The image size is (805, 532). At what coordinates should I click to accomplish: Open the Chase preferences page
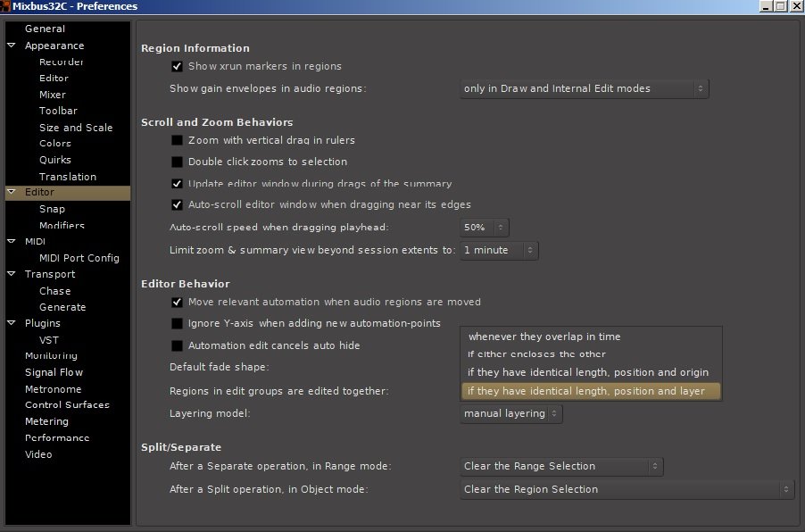point(55,291)
